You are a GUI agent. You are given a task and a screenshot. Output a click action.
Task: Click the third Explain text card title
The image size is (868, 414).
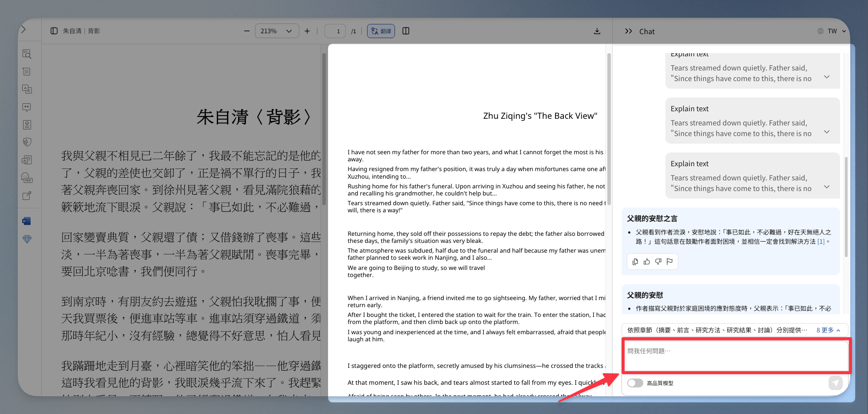[x=689, y=164]
